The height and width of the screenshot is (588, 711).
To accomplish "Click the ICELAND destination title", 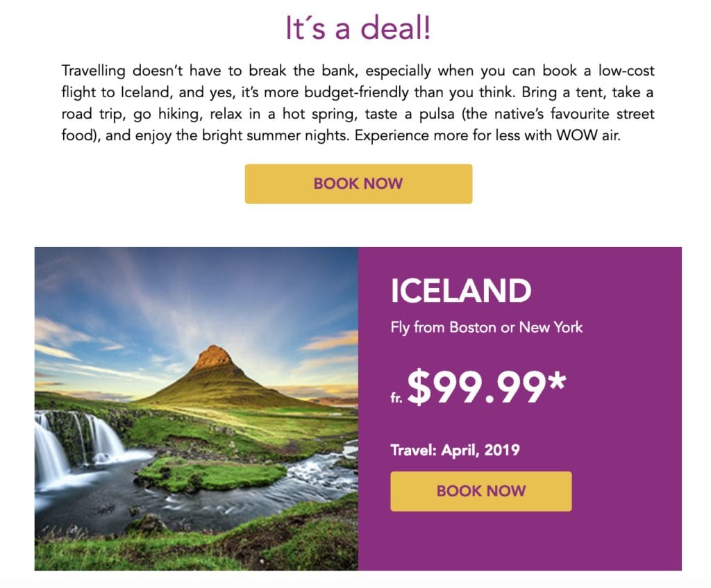I will (x=460, y=292).
